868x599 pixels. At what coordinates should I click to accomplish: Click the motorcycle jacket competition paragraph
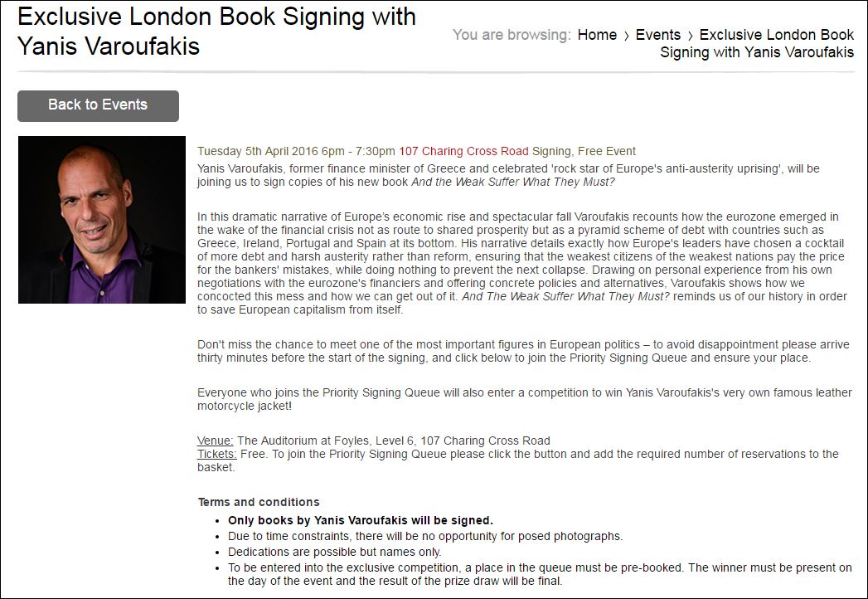tap(524, 399)
